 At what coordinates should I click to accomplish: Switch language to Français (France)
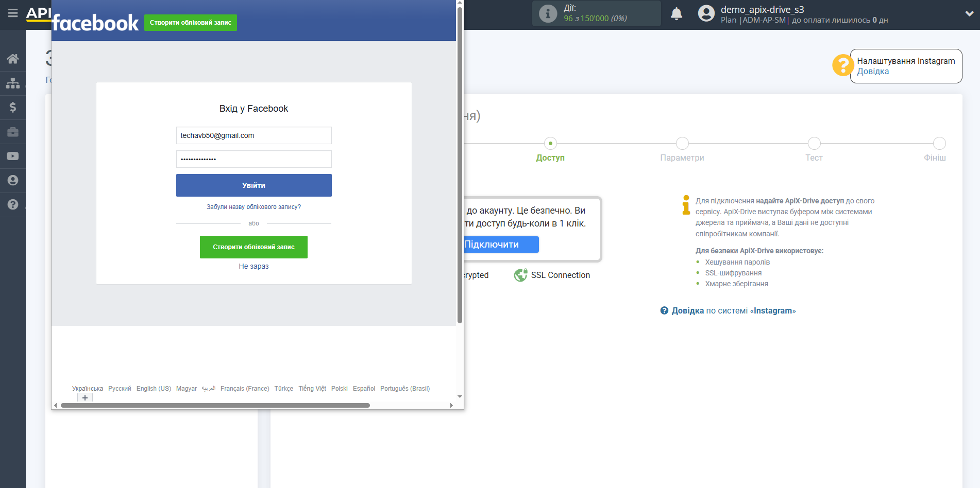coord(245,389)
